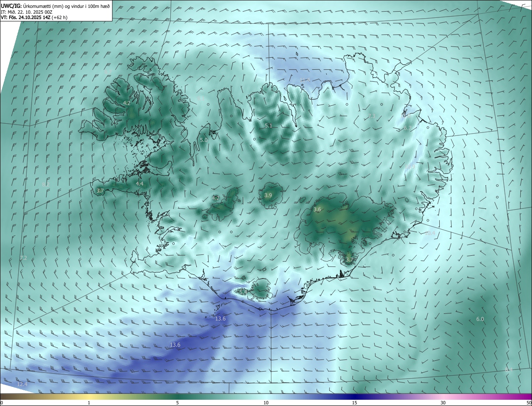Select the 7.3 precipitation value
This screenshot has width=532, height=406.
(372, 116)
